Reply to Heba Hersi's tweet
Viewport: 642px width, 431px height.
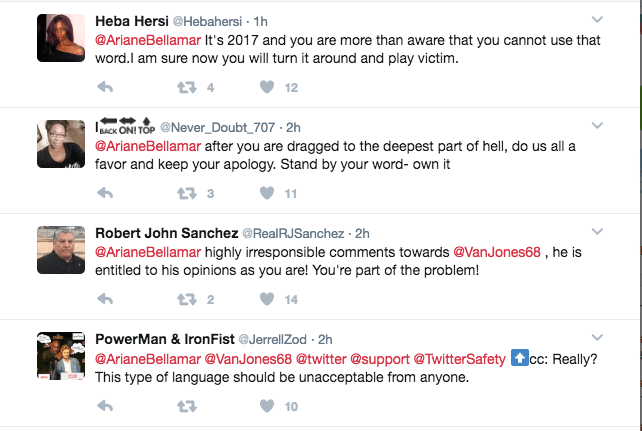[x=105, y=87]
